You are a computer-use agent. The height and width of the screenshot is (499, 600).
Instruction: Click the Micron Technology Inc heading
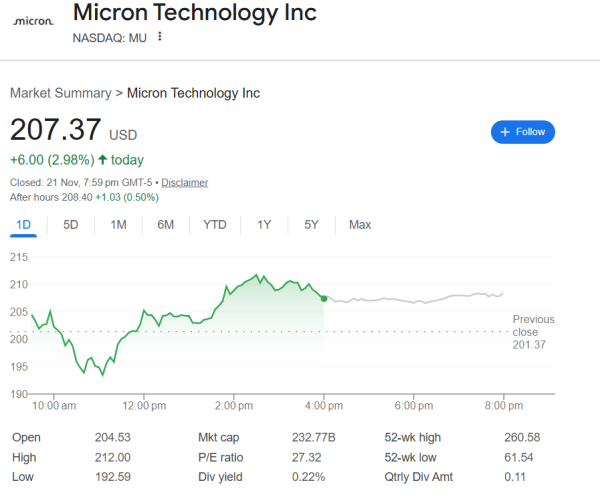[x=195, y=13]
